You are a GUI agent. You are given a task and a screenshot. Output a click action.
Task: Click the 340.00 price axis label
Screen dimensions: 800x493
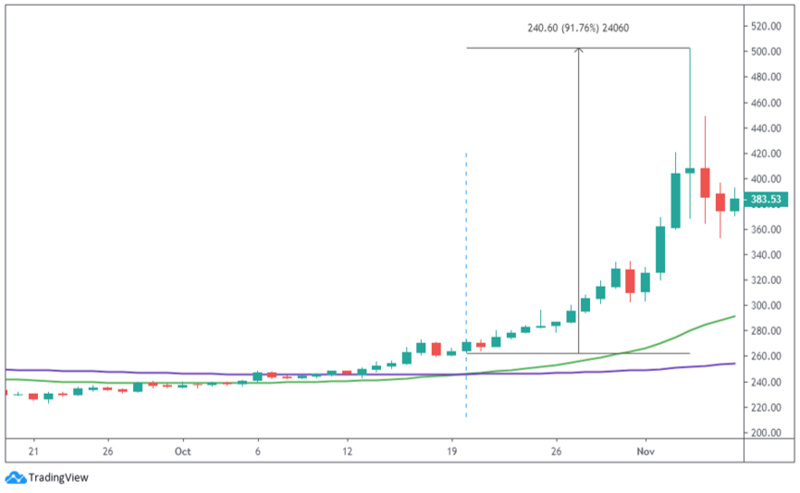766,255
